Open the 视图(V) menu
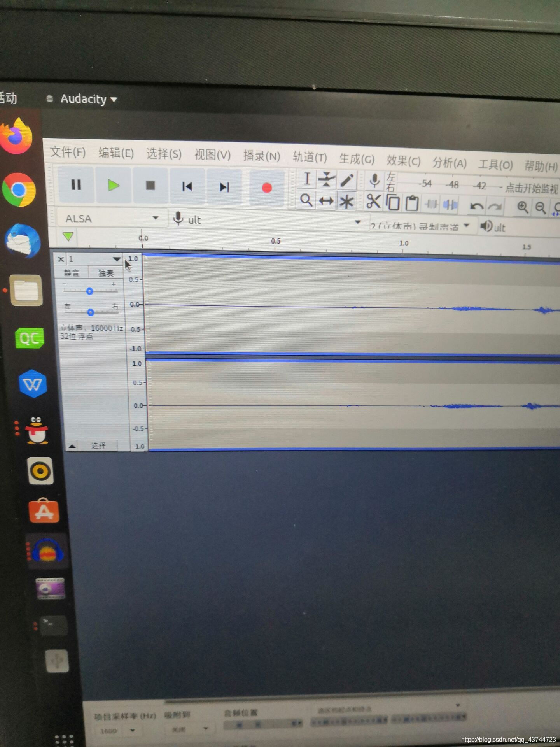Screen dimensions: 560x747 point(212,155)
